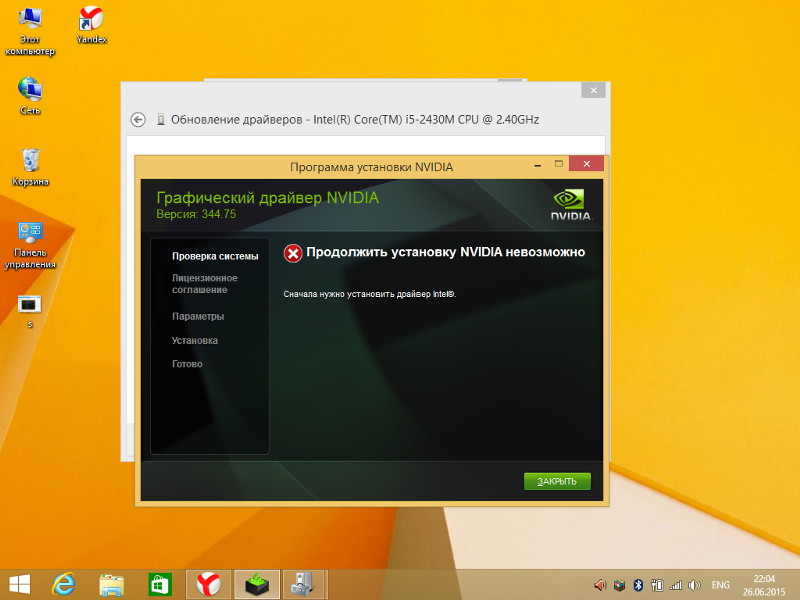800x600 pixels.
Task: Open Windows Store from taskbar
Action: (x=160, y=585)
